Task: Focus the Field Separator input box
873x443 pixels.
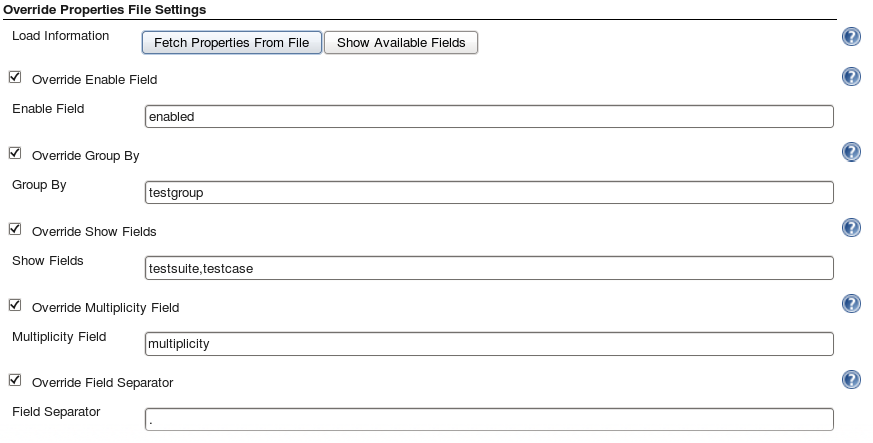Action: tap(489, 420)
